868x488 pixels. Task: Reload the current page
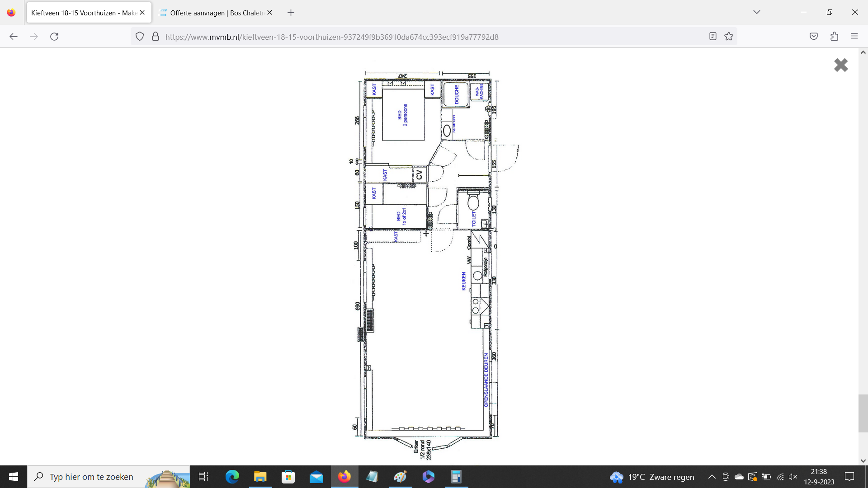(x=54, y=37)
